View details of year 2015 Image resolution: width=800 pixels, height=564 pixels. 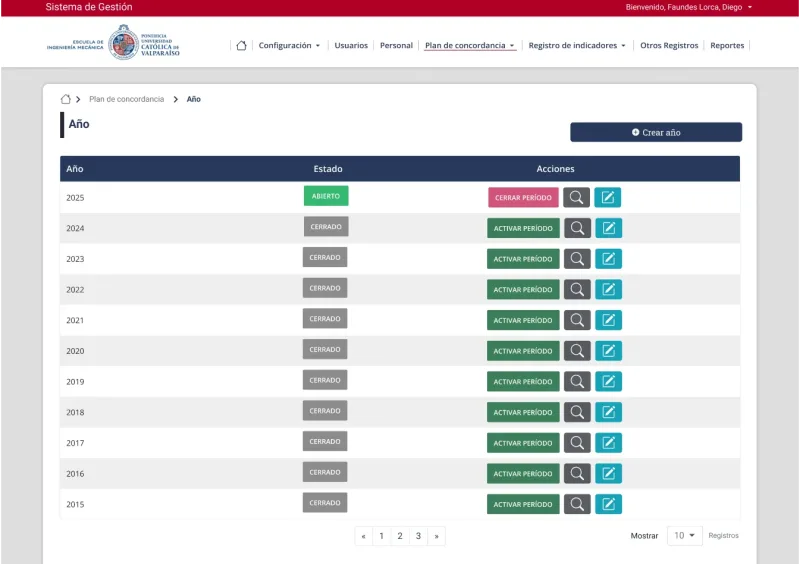(577, 504)
